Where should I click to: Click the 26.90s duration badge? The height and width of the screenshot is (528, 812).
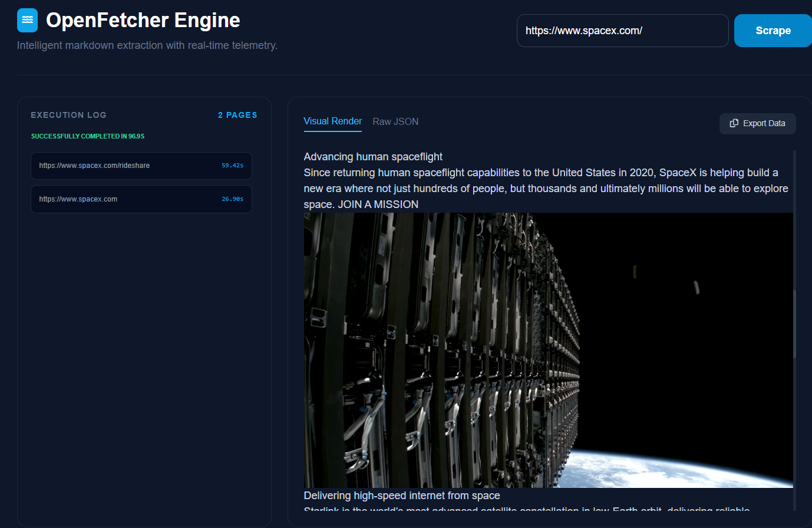coord(232,199)
